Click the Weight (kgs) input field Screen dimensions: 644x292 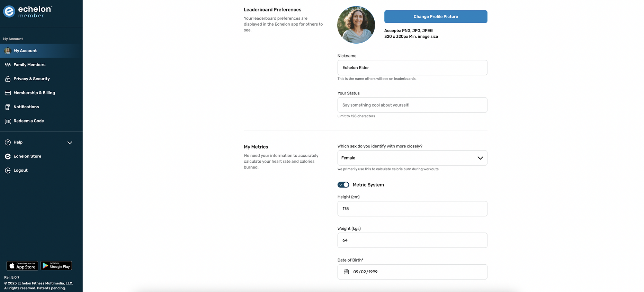point(412,240)
